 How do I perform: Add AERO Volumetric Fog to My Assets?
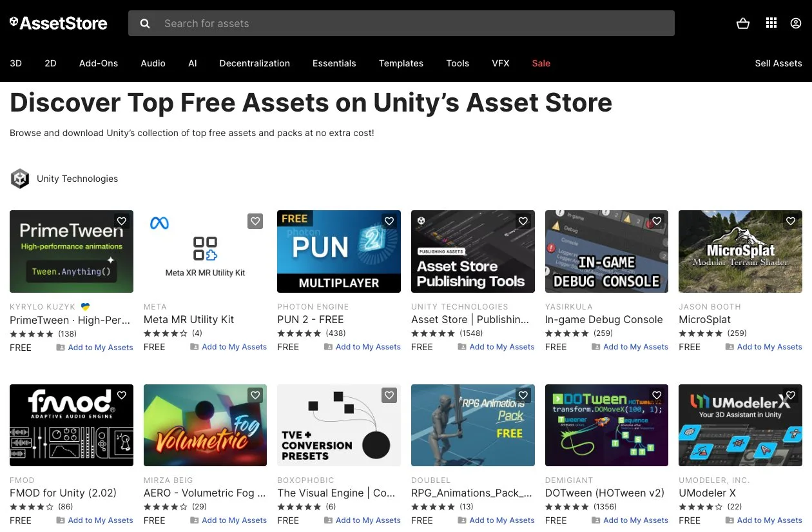[229, 520]
